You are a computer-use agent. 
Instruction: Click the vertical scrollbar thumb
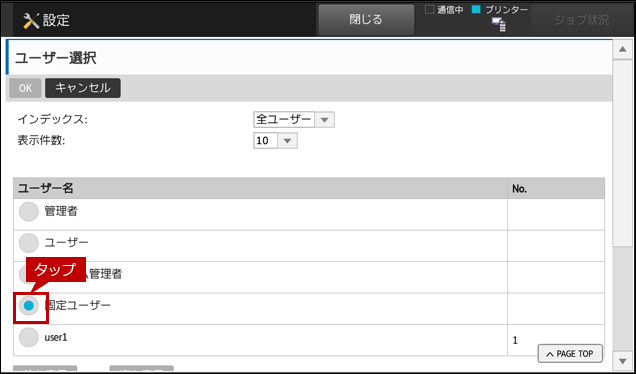[x=622, y=153]
